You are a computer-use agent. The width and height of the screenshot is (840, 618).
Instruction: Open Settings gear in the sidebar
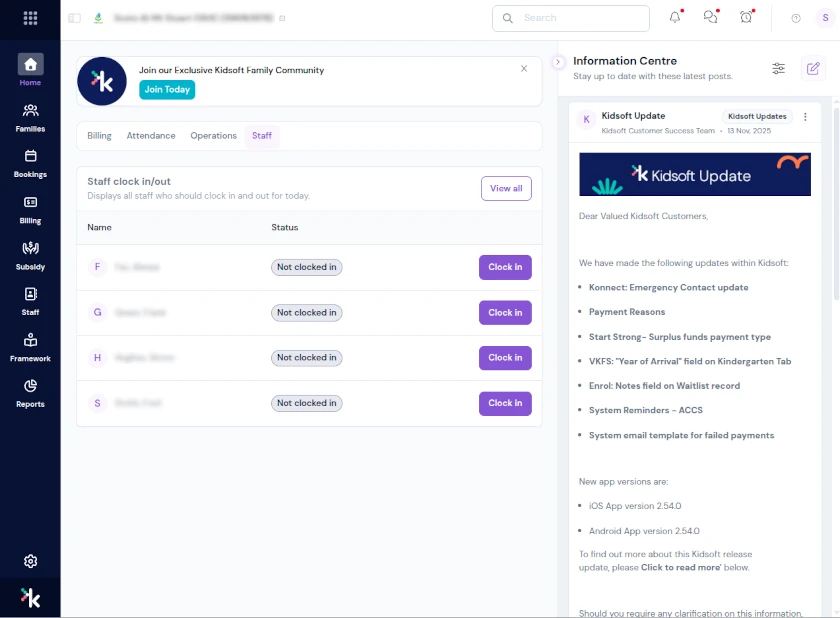click(31, 561)
